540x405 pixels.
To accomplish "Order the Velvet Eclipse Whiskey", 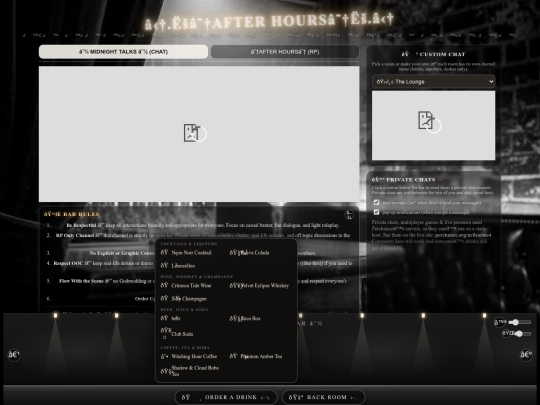I will click(x=259, y=285).
